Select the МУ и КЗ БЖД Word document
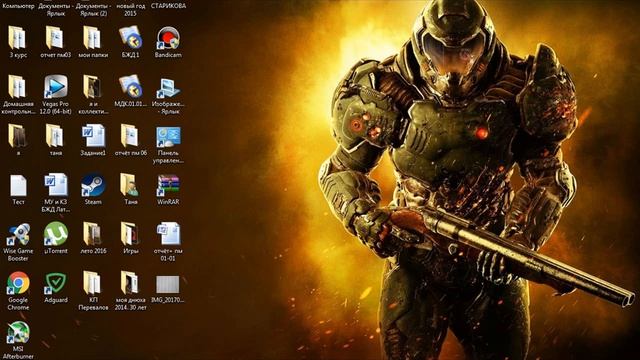 [56, 185]
